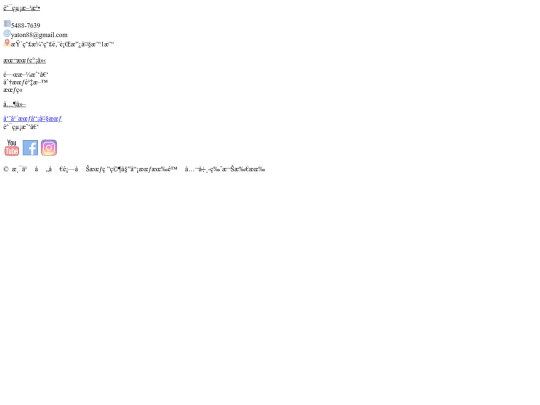This screenshot has height=405, width=540.
Task: Click the short underlined heading above the blue link
Action: pos(14,104)
